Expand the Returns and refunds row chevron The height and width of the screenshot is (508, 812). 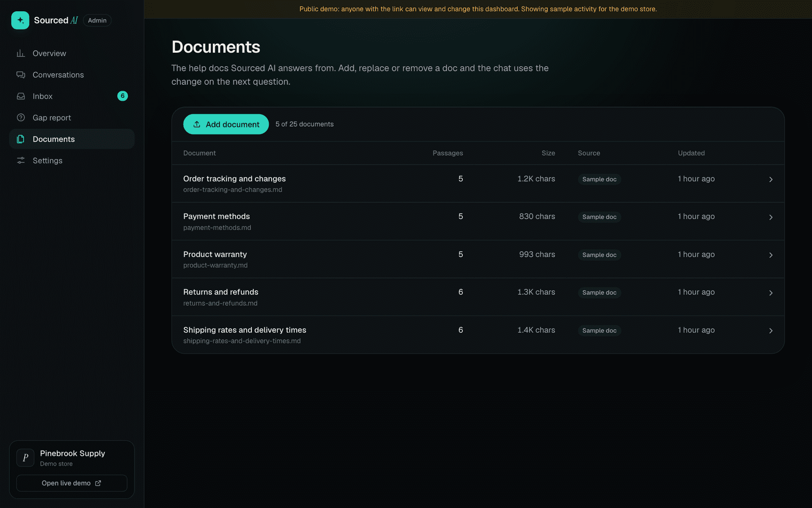771,293
